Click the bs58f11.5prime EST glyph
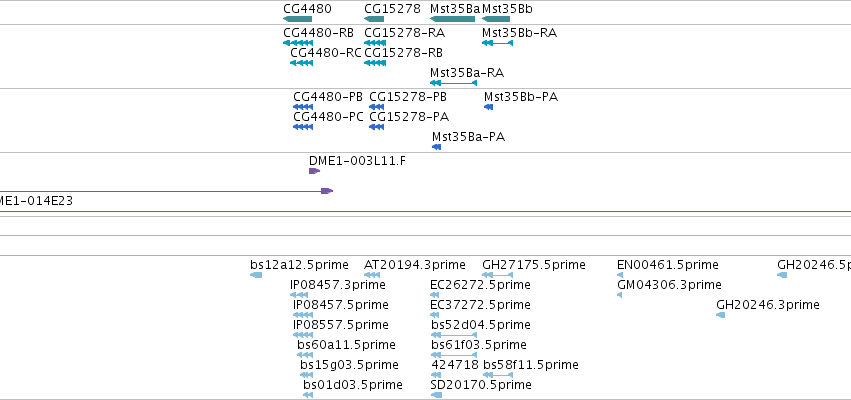Viewport: 851px width, 400px height. point(497,375)
